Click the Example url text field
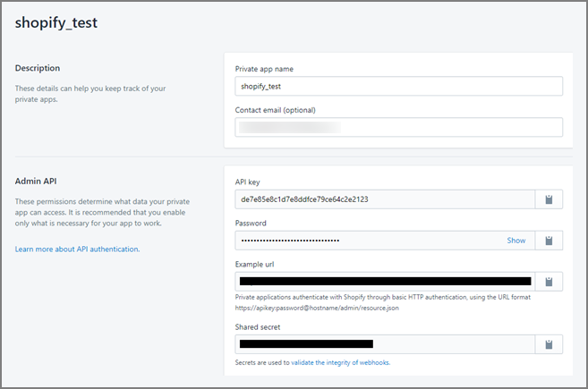The width and height of the screenshot is (588, 389). [x=385, y=282]
